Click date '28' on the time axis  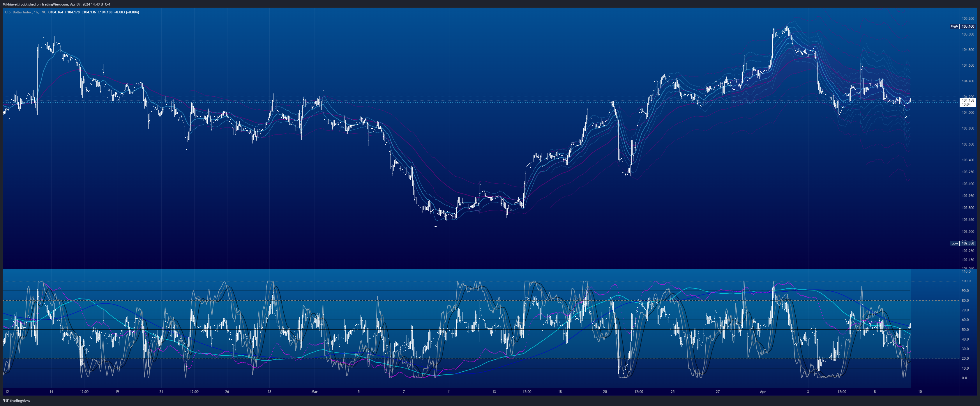pos(269,391)
